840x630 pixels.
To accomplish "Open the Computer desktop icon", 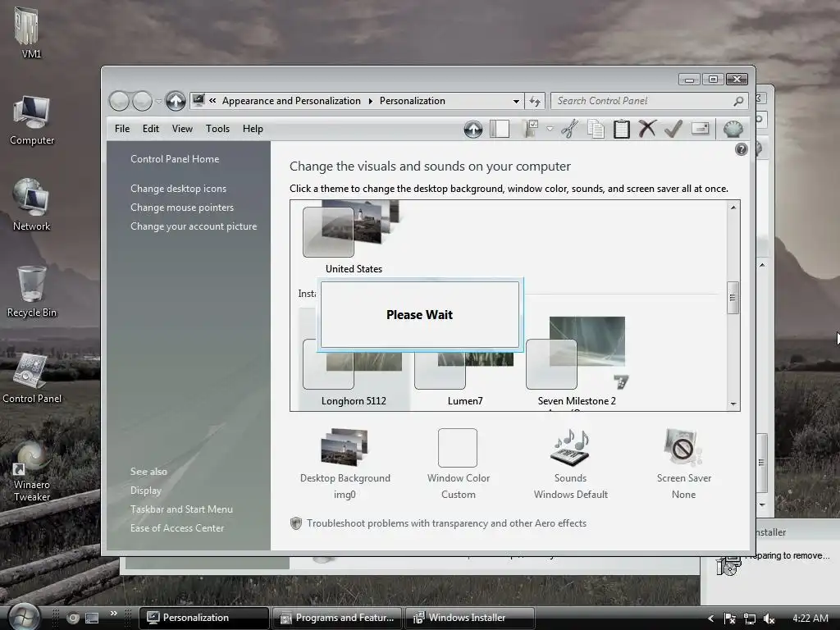I will (32, 120).
